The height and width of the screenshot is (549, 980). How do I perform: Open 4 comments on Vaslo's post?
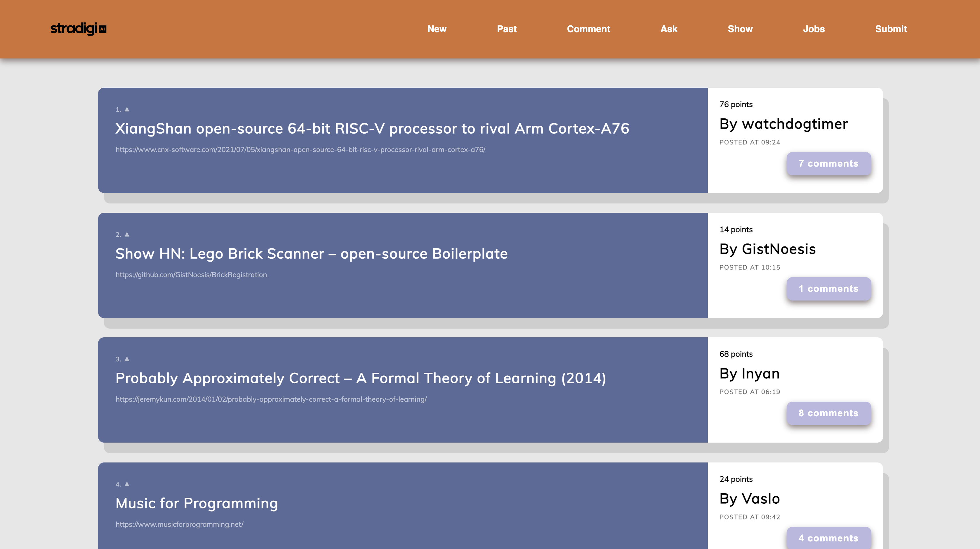tap(828, 538)
